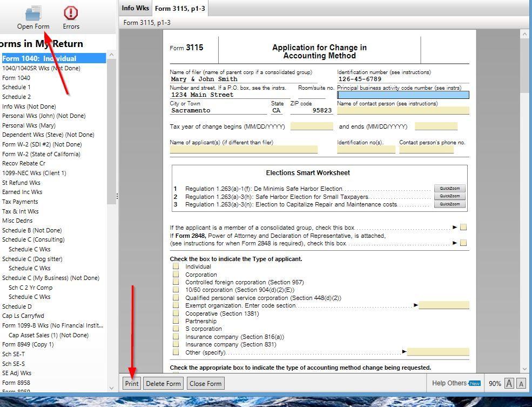This screenshot has width=532, height=407.
Task: Open Schedule 1 in forms list
Action: [x=16, y=87]
